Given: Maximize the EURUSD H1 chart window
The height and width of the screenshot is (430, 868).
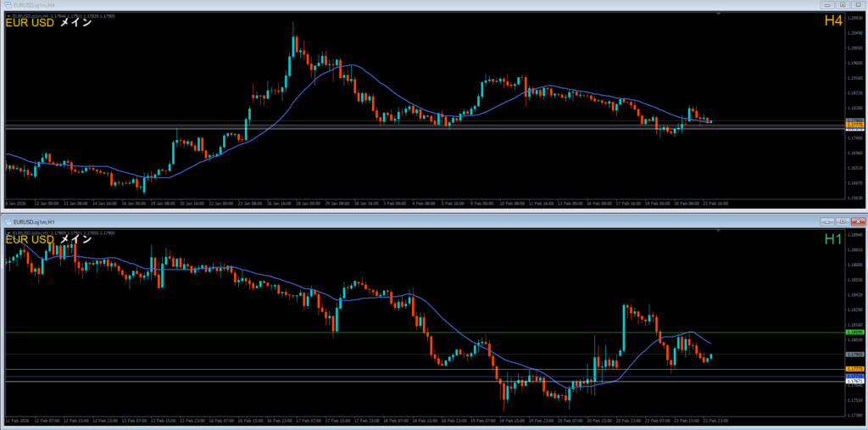Looking at the screenshot, I should pyautogui.click(x=843, y=221).
